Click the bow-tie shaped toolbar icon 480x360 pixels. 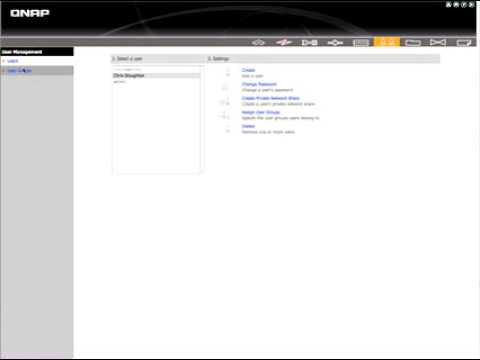click(438, 42)
